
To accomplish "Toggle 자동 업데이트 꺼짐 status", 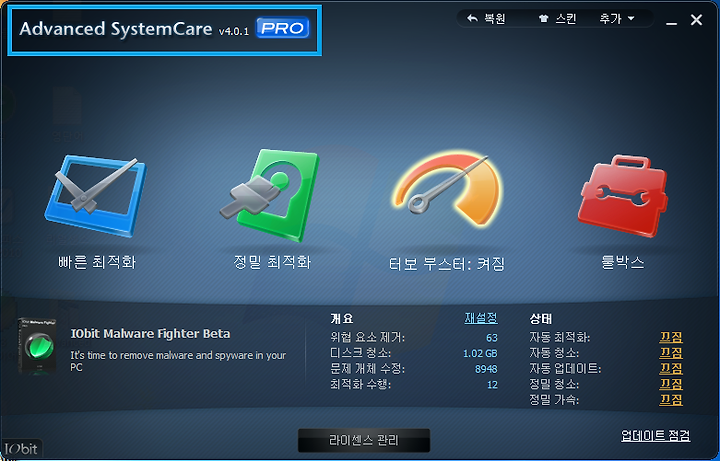I will coord(671,369).
